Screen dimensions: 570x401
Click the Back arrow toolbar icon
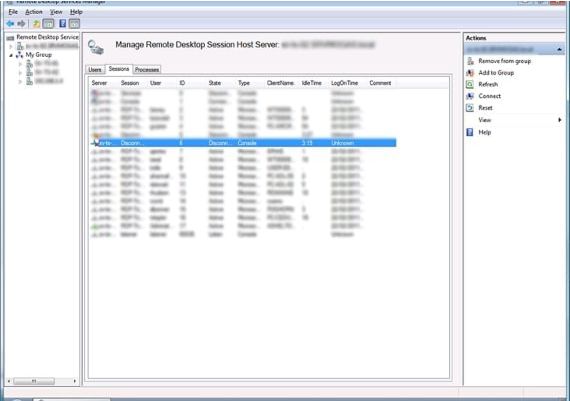click(10, 24)
